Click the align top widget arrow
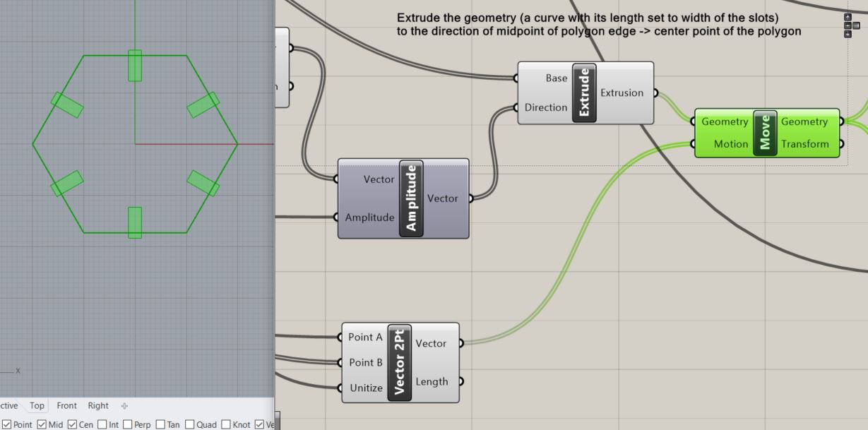The height and width of the screenshot is (430, 868). click(x=848, y=17)
